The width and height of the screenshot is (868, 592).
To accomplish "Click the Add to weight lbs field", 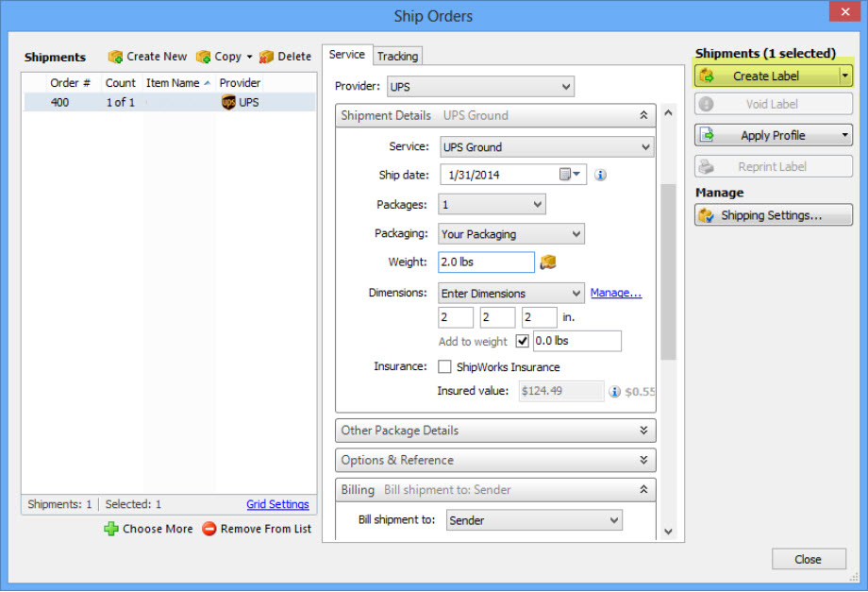I will pos(576,341).
